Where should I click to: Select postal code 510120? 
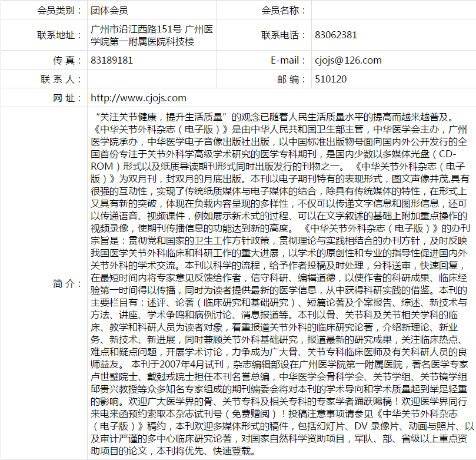click(x=331, y=79)
